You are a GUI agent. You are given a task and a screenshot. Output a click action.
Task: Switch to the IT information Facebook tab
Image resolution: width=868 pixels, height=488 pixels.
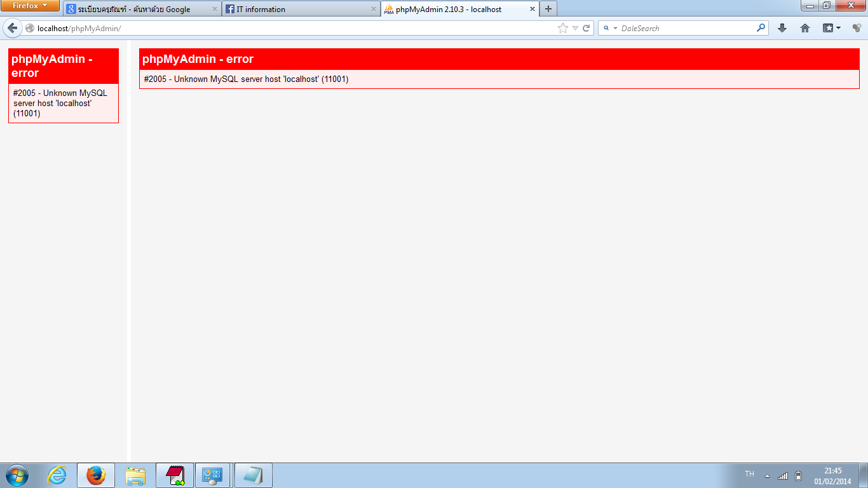[301, 9]
